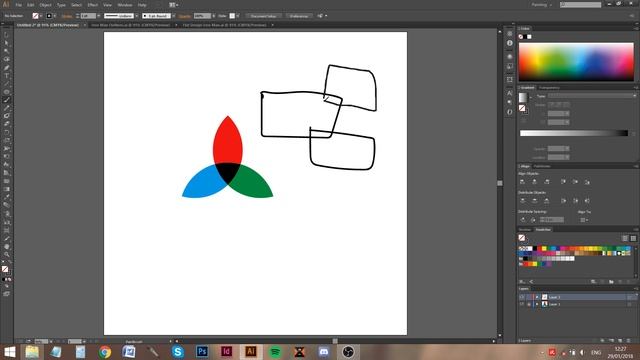The width and height of the screenshot is (640, 360).
Task: Select the Rotate tool
Action: [x=7, y=132]
